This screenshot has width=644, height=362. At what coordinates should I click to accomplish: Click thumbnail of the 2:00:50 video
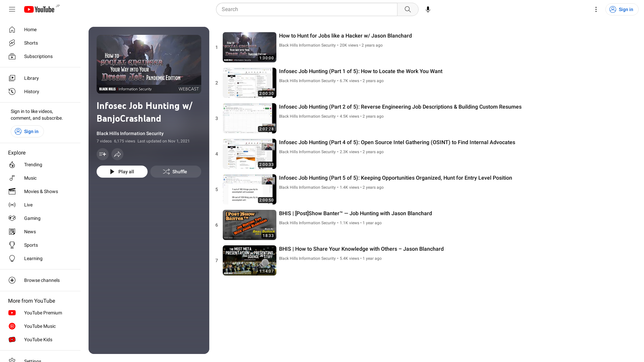[x=250, y=189]
